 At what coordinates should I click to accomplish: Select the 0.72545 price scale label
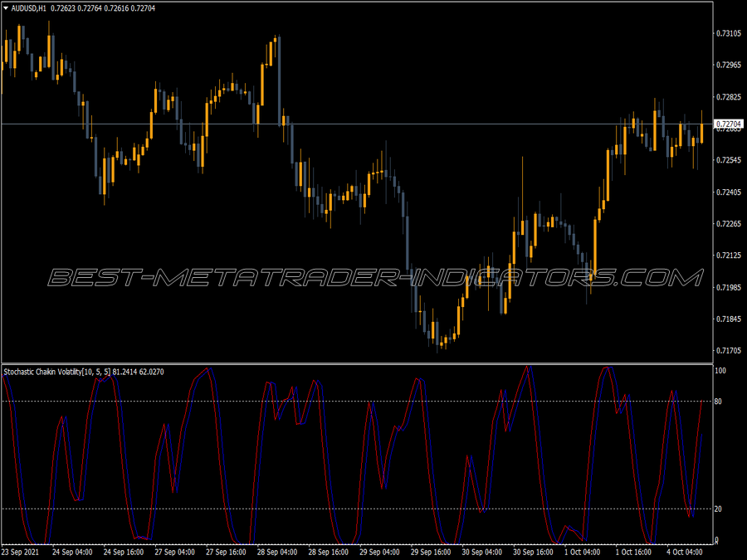[729, 160]
